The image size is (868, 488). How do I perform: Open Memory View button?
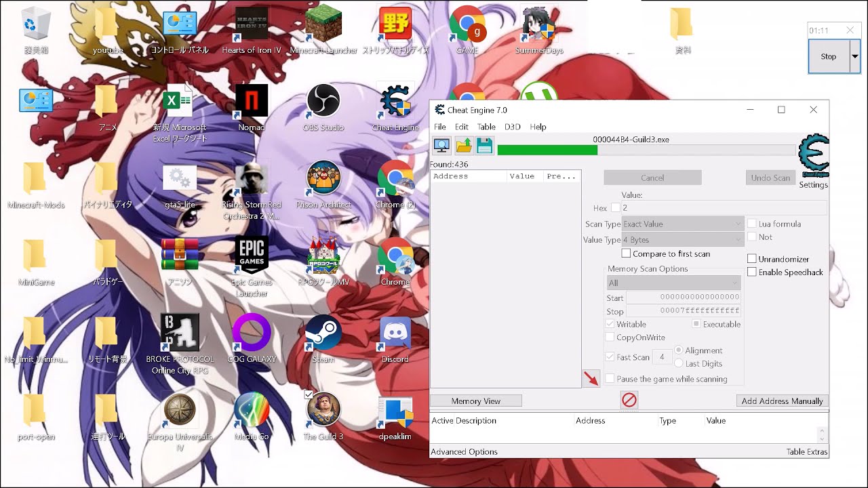476,401
